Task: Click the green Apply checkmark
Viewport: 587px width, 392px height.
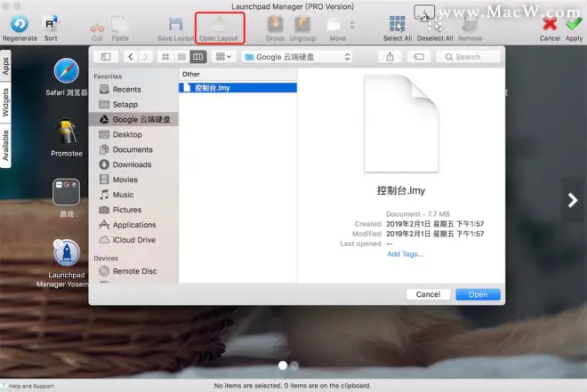Action: tap(574, 24)
